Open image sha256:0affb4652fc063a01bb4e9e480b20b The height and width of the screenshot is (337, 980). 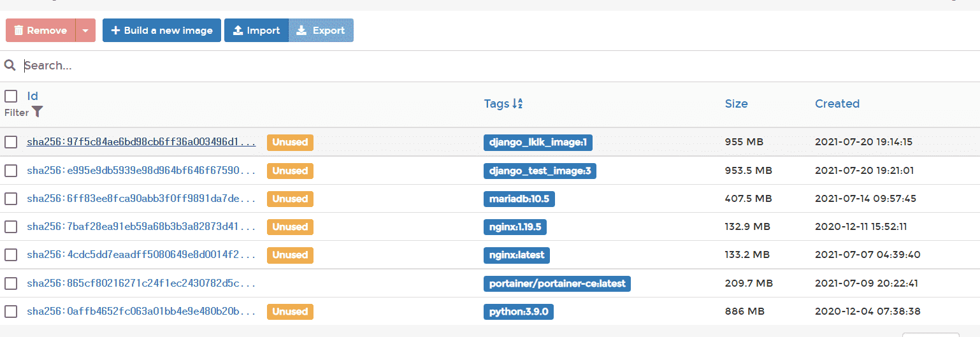(141, 312)
